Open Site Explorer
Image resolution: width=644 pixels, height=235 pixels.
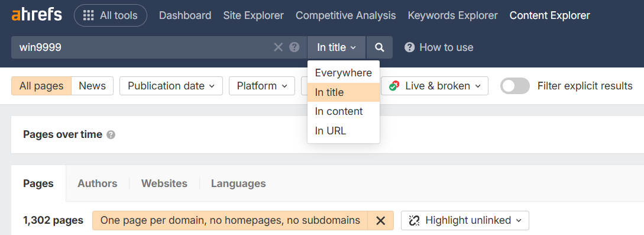coord(254,15)
